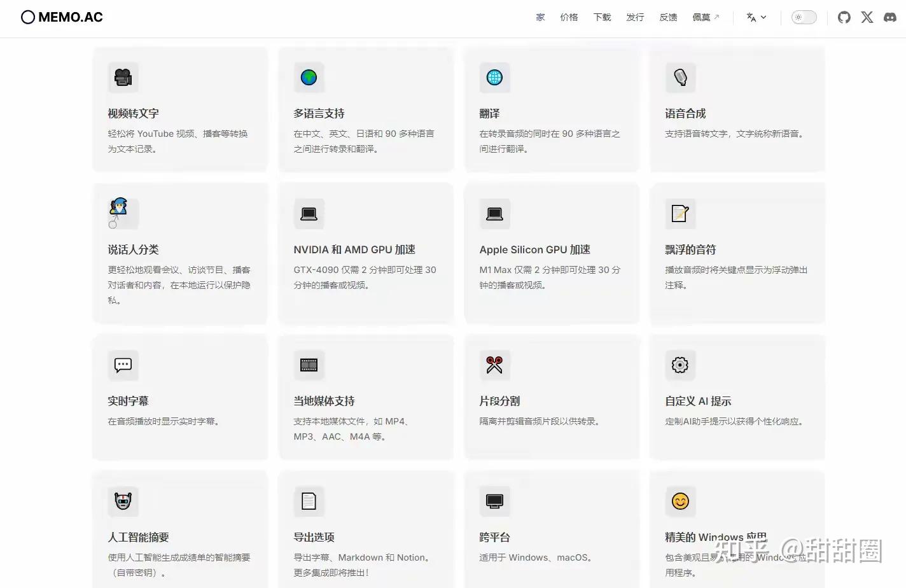Click the desktop monitor icon for 跨平台
Screen dimensions: 906x588
pos(494,501)
